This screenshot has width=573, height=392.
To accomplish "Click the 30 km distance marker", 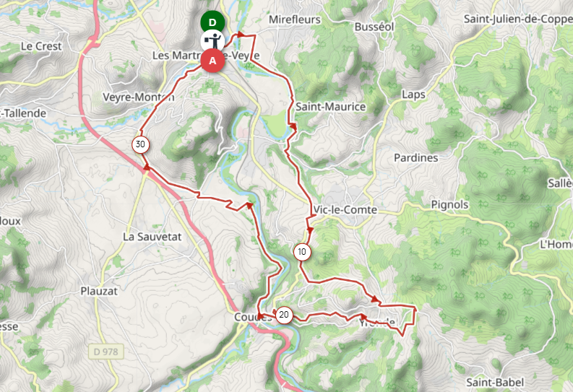I will coord(140,144).
